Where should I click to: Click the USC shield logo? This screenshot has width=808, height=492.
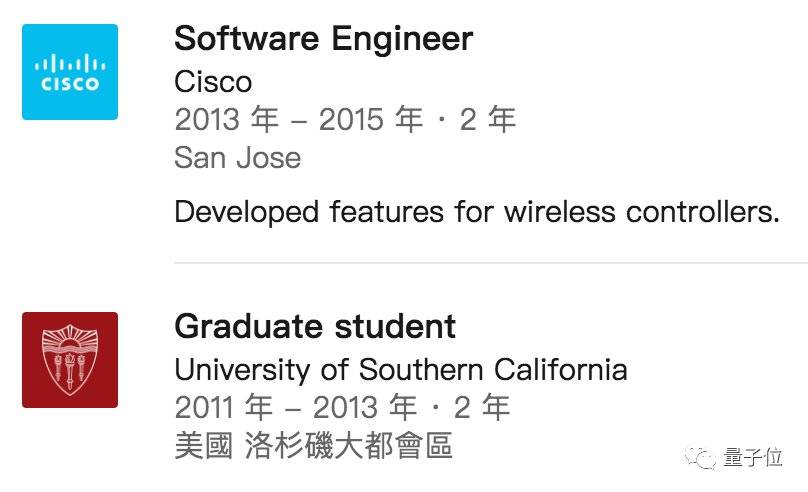pos(70,360)
